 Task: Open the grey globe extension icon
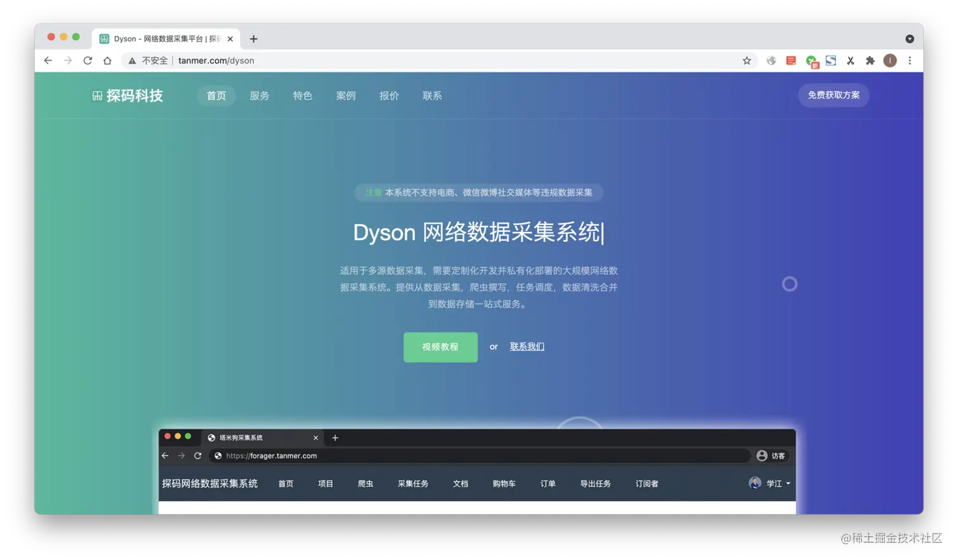(x=771, y=61)
